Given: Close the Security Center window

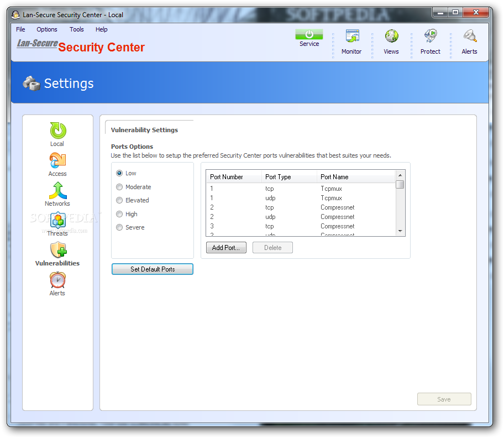Looking at the screenshot, I should click(x=476, y=13).
